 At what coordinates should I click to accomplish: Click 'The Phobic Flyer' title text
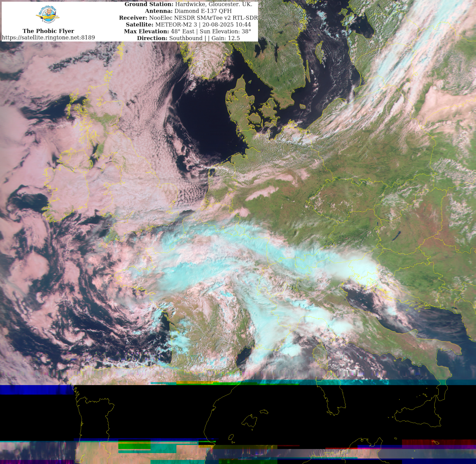pyautogui.click(x=48, y=31)
